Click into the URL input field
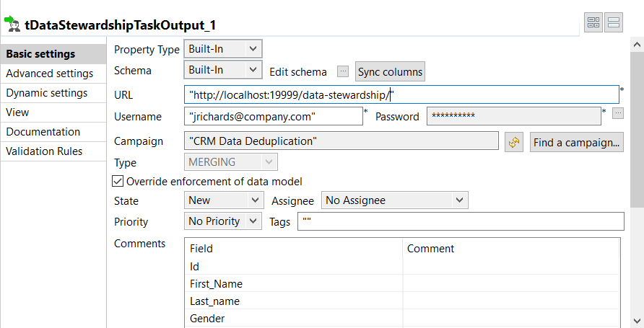644x328 pixels. (x=401, y=94)
